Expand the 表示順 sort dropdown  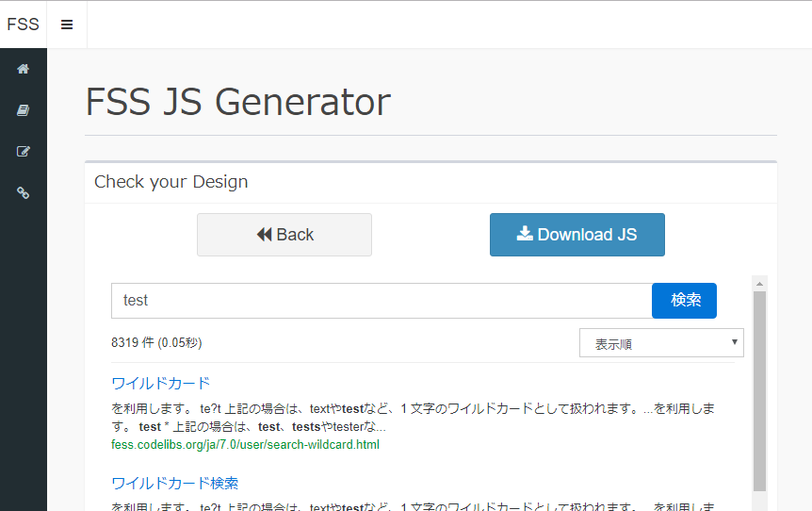click(x=661, y=343)
